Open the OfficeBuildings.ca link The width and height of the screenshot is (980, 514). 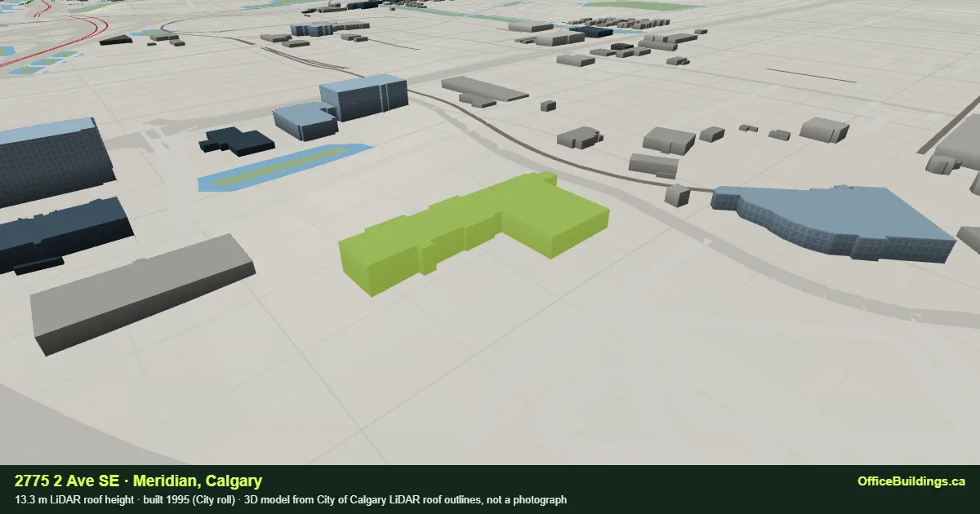pos(911,481)
